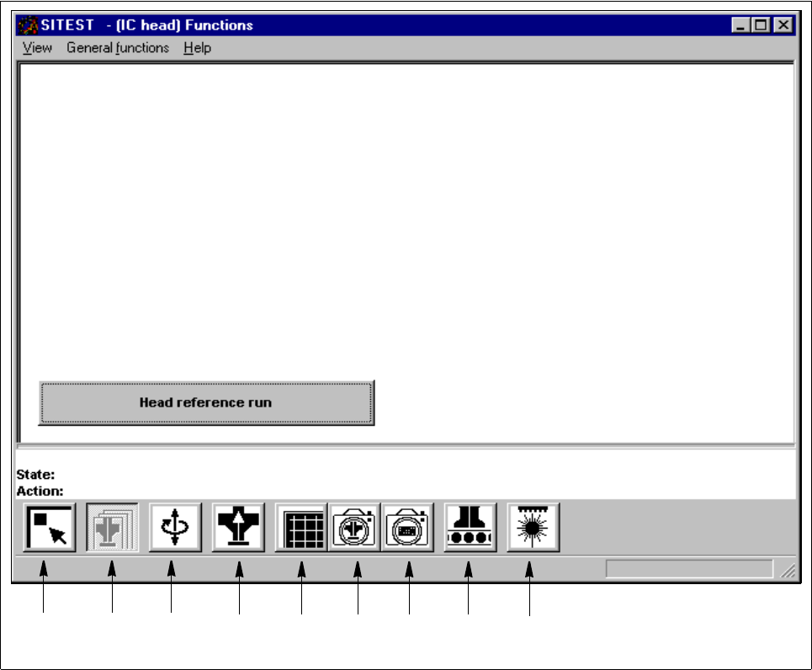Viewport: 812px width, 670px height.
Task: Open the View menu
Action: (37, 48)
